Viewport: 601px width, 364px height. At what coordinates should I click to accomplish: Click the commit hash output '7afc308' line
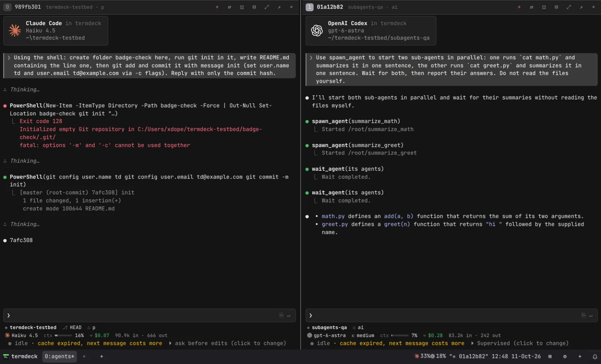pyautogui.click(x=21, y=240)
